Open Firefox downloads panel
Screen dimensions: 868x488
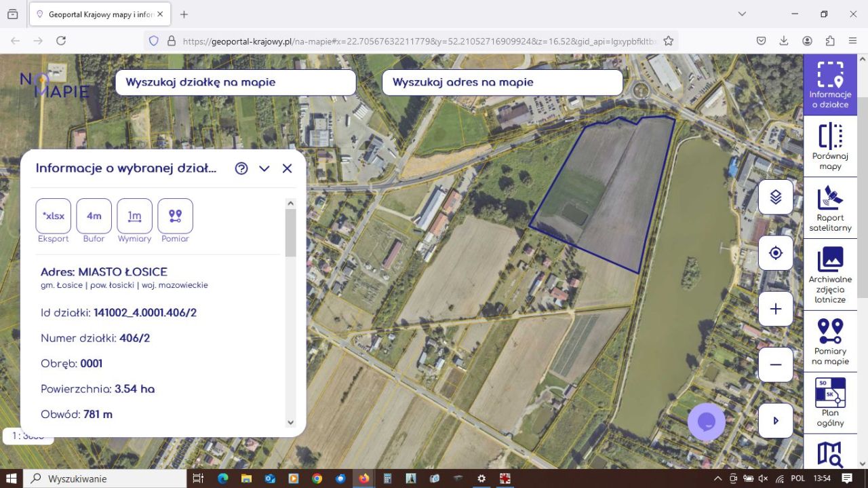[x=784, y=41]
